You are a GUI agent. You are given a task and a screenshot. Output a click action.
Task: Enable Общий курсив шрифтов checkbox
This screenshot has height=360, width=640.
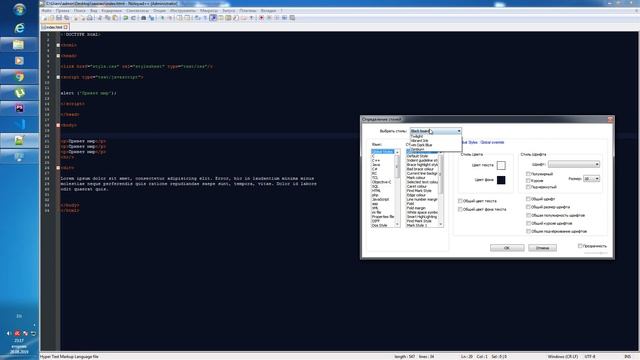[528, 223]
